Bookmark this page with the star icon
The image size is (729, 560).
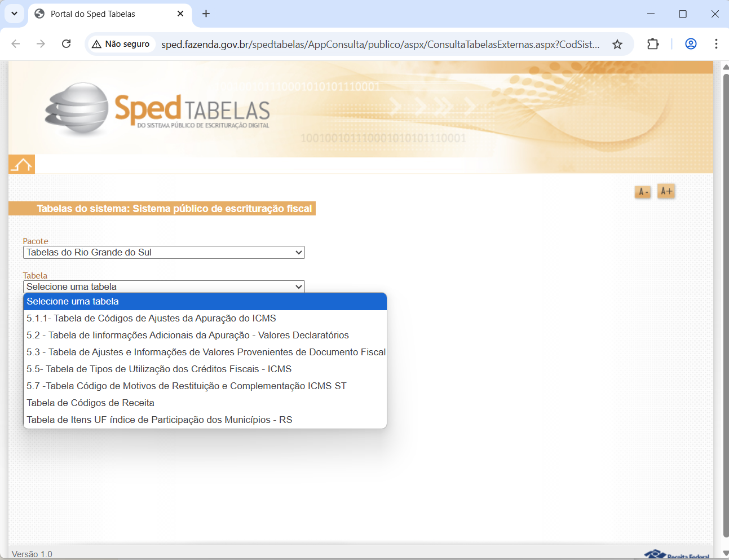tap(617, 44)
